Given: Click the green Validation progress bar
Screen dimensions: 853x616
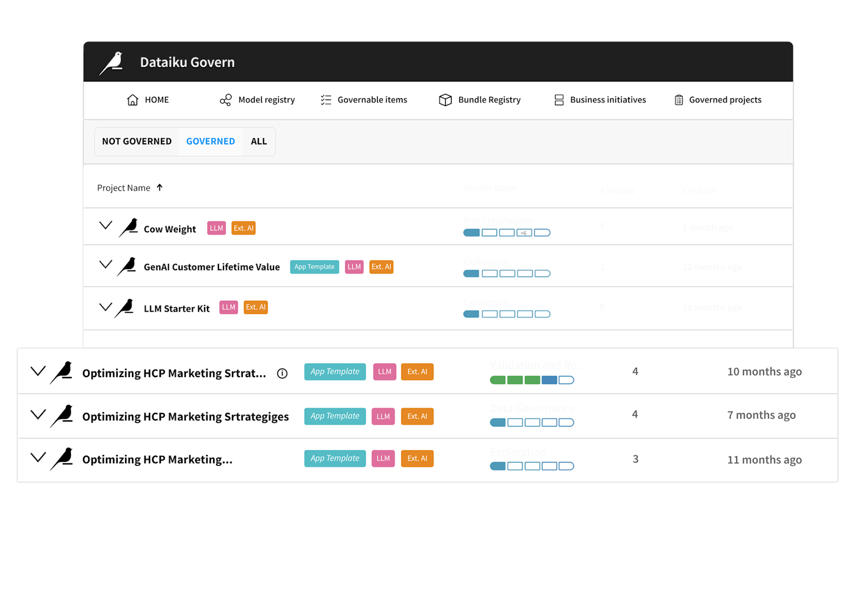Looking at the screenshot, I should (x=532, y=380).
